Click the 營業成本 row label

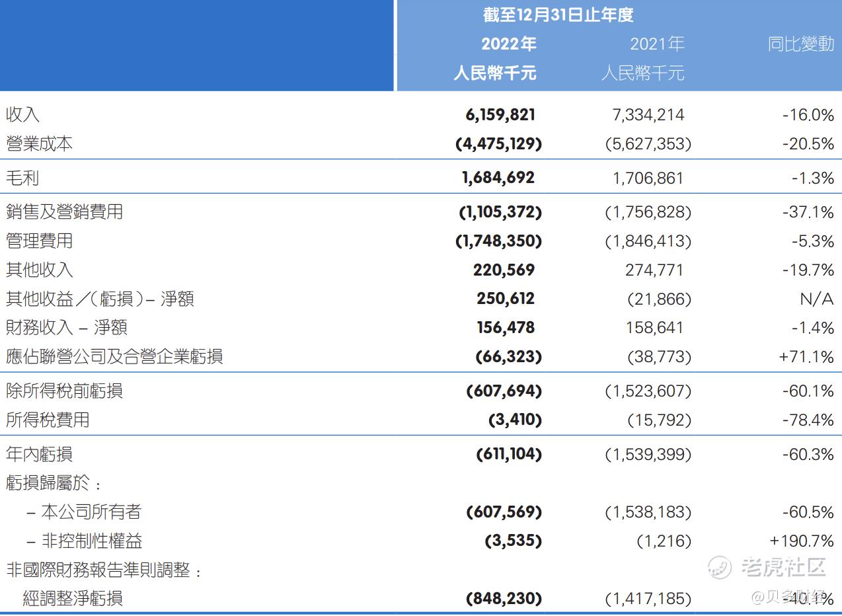click(39, 143)
